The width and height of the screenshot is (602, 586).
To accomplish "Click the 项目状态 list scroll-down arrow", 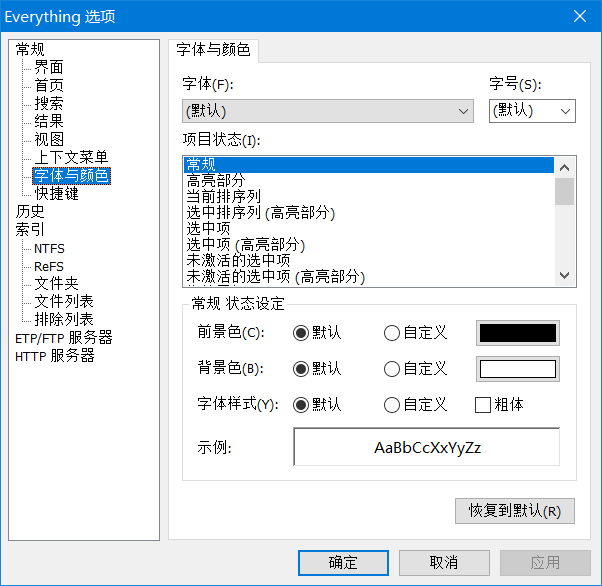I will 564,275.
